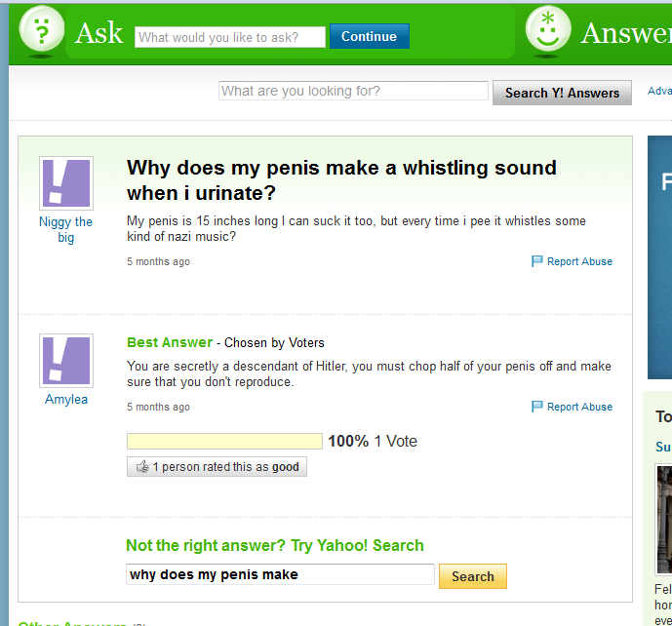
Task: Visit the Amylea profile link
Action: coord(66,399)
